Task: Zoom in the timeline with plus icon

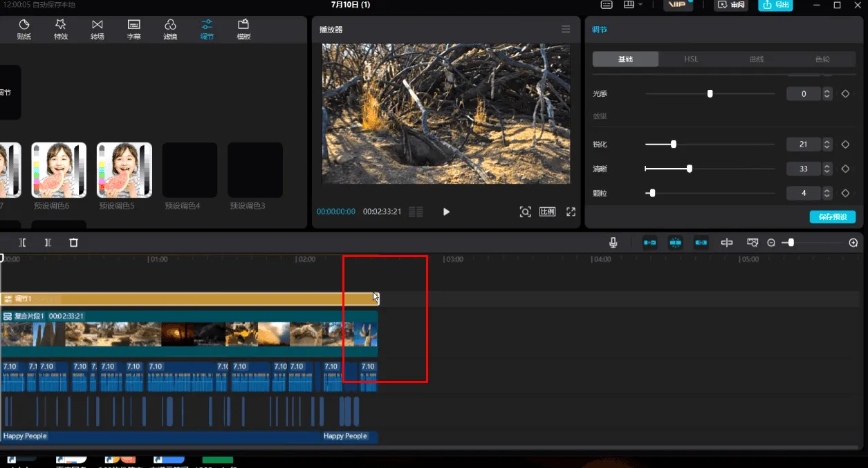Action: coord(853,243)
